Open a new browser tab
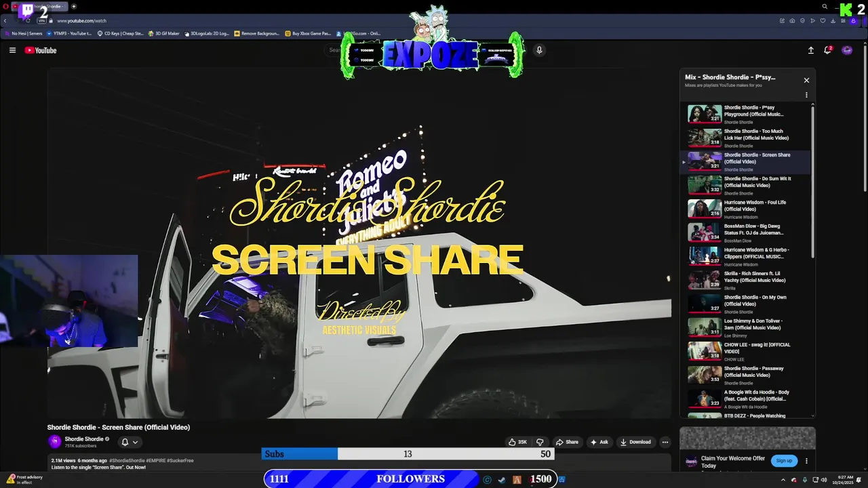The image size is (868, 488). coord(73,7)
